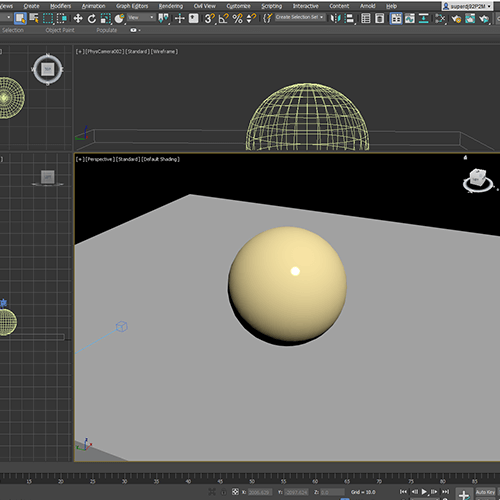Open the Interactive menu
This screenshot has width=500, height=500.
point(305,6)
